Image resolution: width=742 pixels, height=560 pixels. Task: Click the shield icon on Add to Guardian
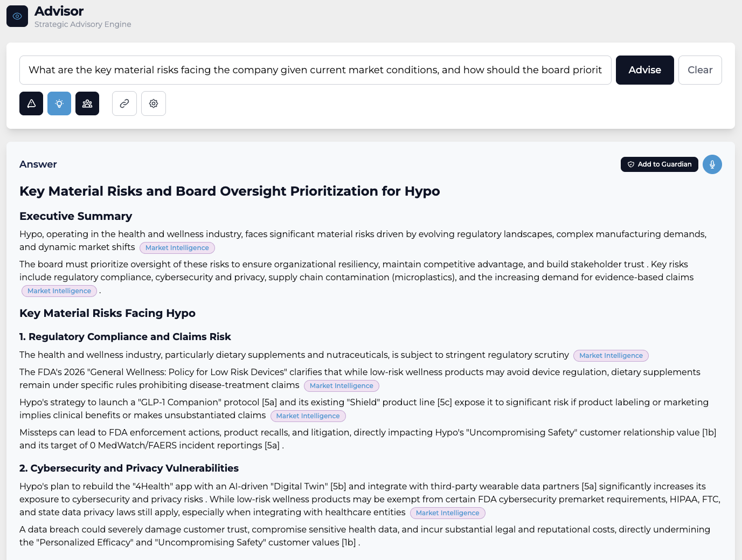click(x=630, y=164)
